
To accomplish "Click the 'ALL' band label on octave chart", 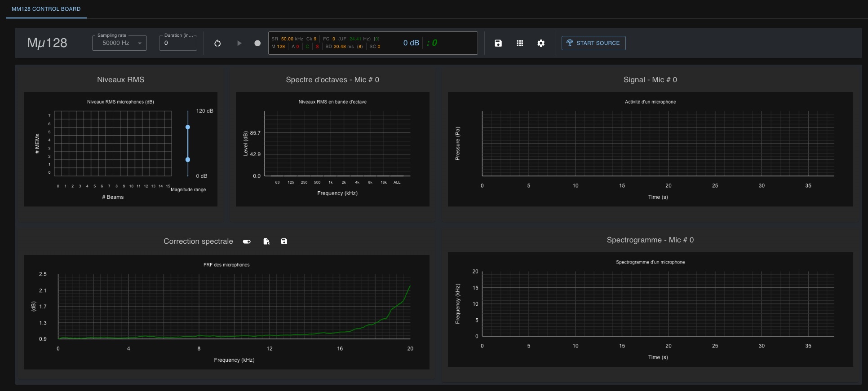I will (397, 182).
